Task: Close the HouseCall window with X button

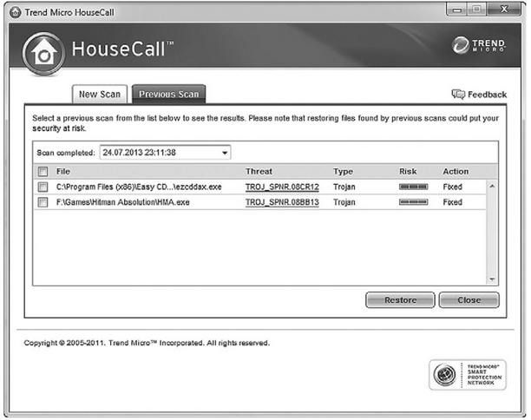Action: tap(504, 10)
